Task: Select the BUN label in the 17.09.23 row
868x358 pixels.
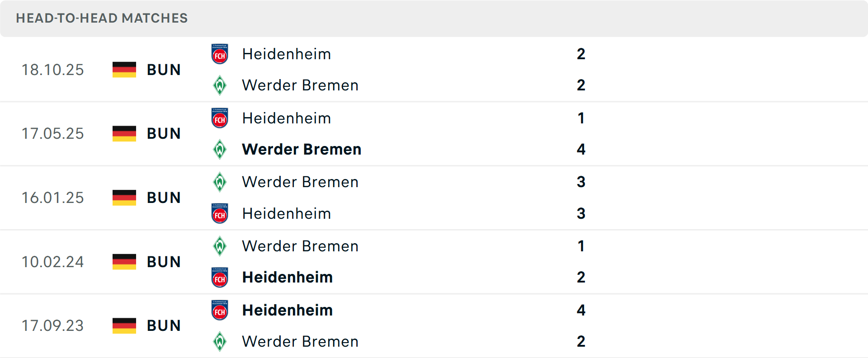Action: pos(164,325)
